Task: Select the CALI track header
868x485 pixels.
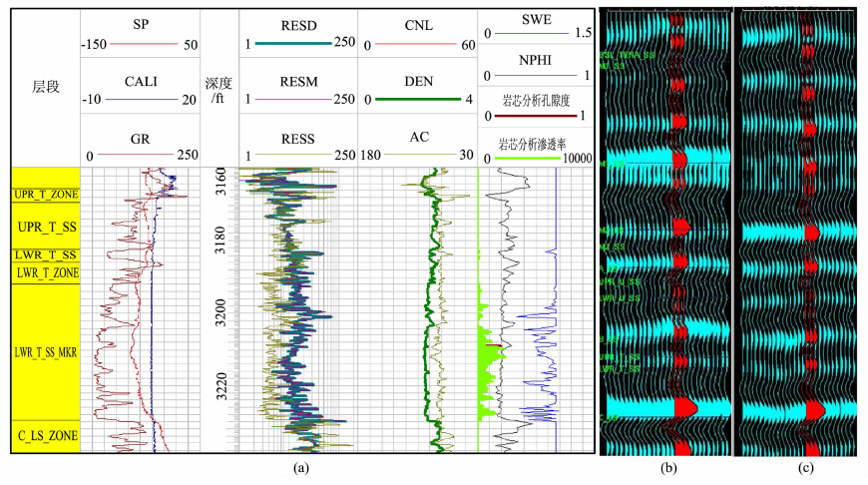Action: tap(139, 77)
